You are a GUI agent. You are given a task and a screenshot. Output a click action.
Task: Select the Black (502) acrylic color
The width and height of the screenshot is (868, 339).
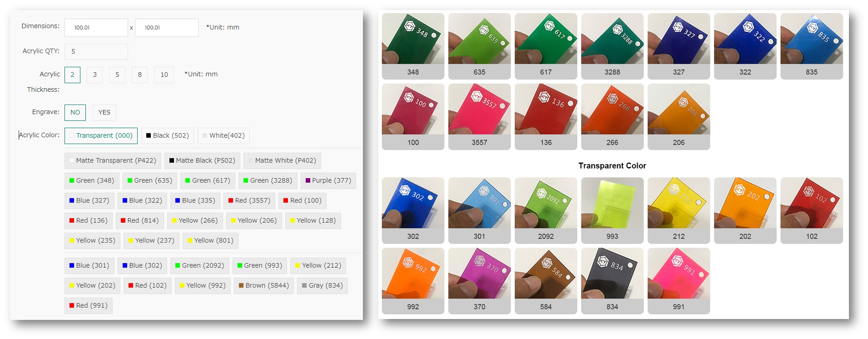[168, 136]
